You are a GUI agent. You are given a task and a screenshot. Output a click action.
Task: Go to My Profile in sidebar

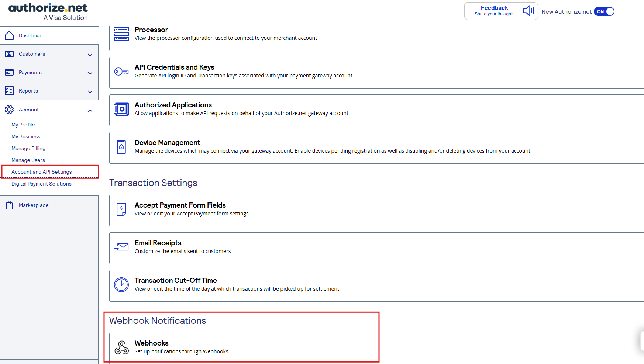(23, 125)
